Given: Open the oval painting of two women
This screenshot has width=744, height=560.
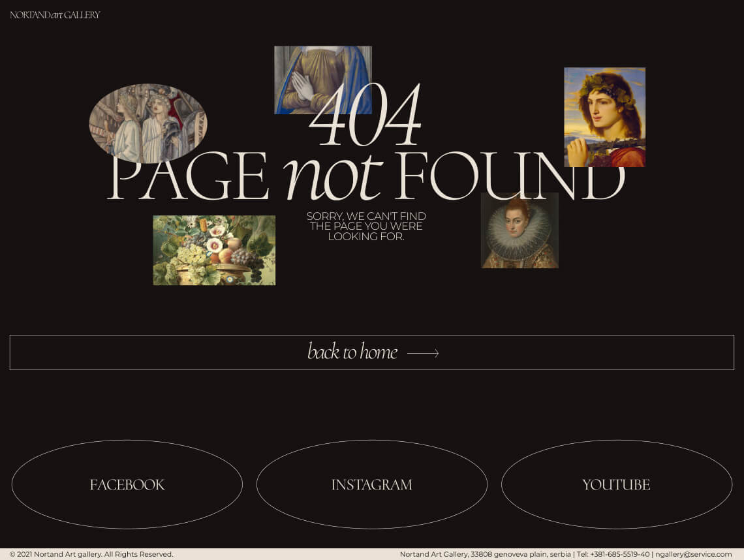Looking at the screenshot, I should (148, 123).
